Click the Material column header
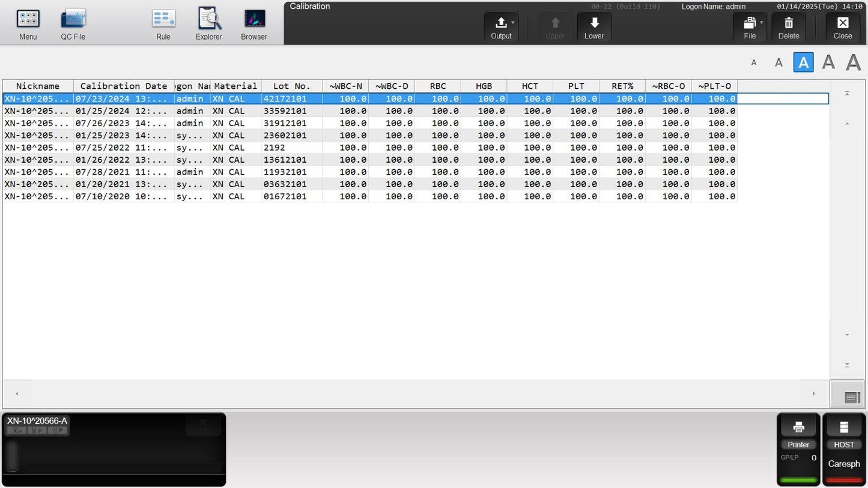 pos(235,86)
